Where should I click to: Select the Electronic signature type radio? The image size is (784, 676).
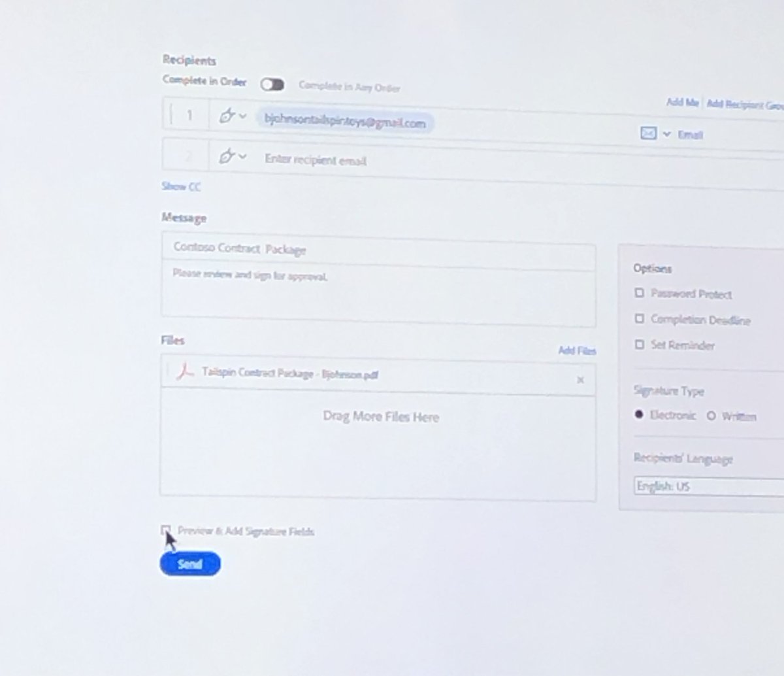click(639, 414)
